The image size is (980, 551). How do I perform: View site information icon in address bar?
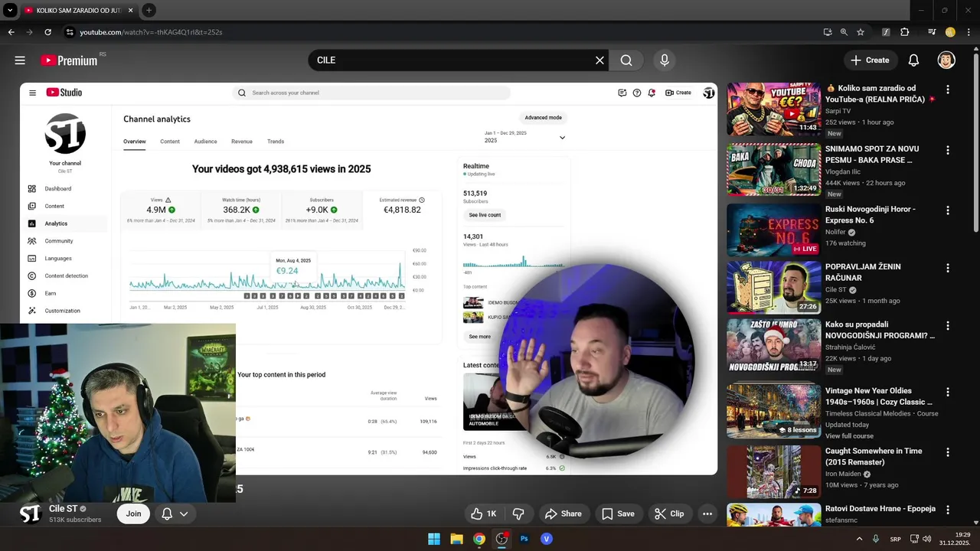(x=70, y=32)
